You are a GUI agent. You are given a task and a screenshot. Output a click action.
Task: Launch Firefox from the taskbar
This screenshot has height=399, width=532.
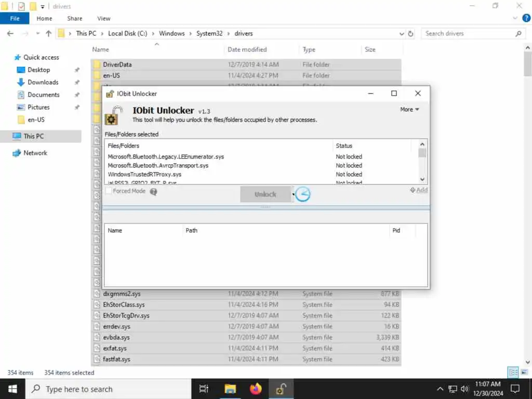pyautogui.click(x=256, y=389)
